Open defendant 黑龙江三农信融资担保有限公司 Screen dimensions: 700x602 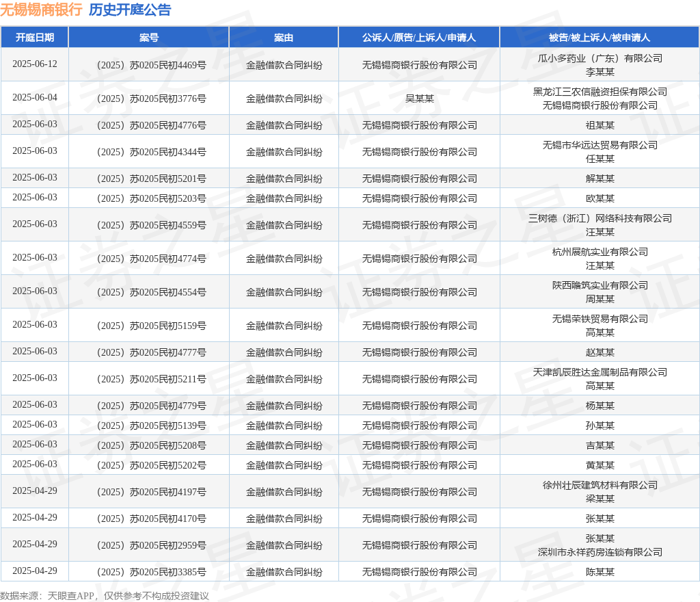click(600, 92)
